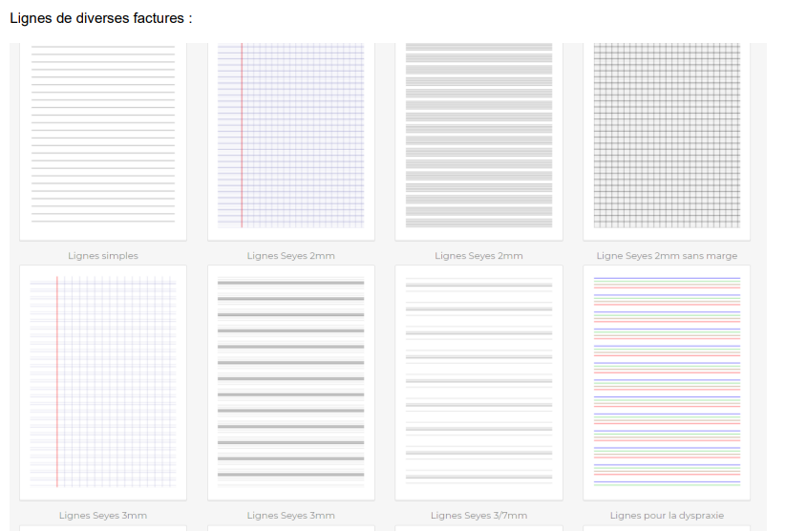Select the blue Seyes 2mm thumbnail with red margin
This screenshot has width=786, height=532.
[x=291, y=140]
